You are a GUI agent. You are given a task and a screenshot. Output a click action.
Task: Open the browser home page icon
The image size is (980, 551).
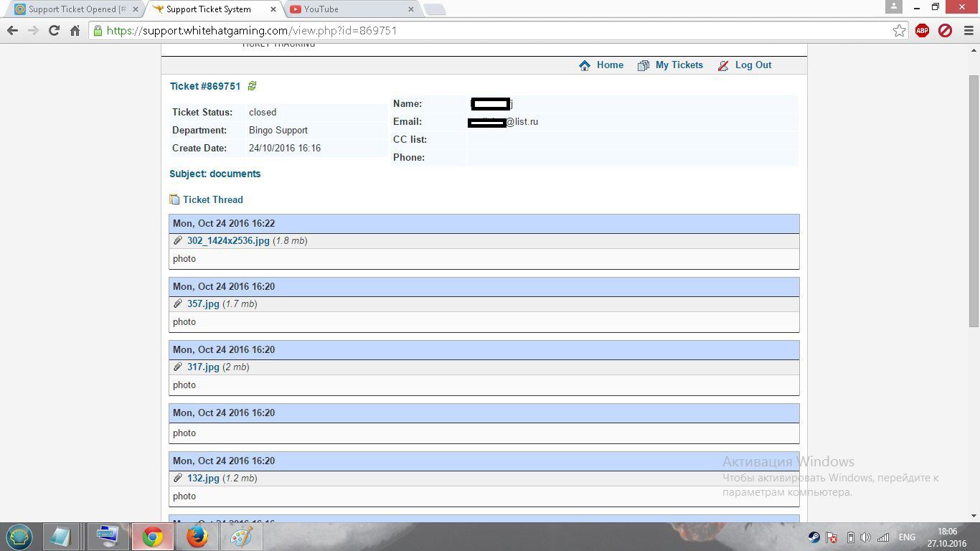pyautogui.click(x=75, y=30)
